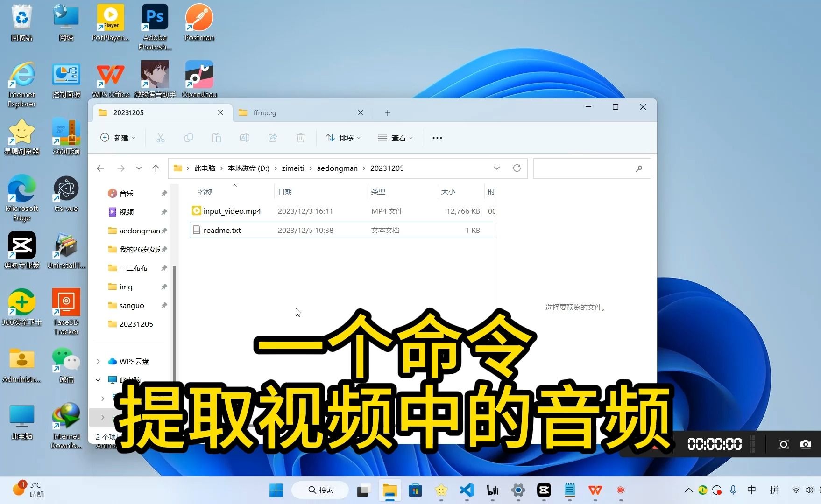The width and height of the screenshot is (821, 504).
Task: Click zimeiti in the address breadcrumb
Action: click(x=293, y=168)
